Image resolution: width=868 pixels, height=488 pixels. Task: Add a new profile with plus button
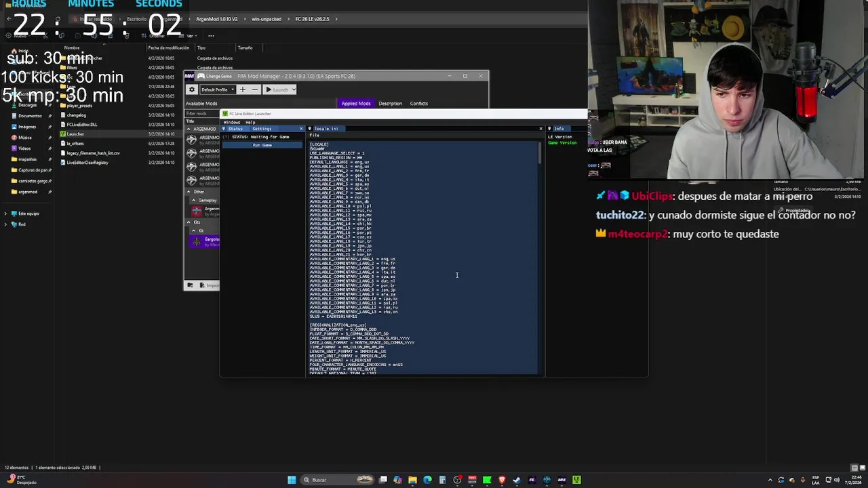(242, 89)
